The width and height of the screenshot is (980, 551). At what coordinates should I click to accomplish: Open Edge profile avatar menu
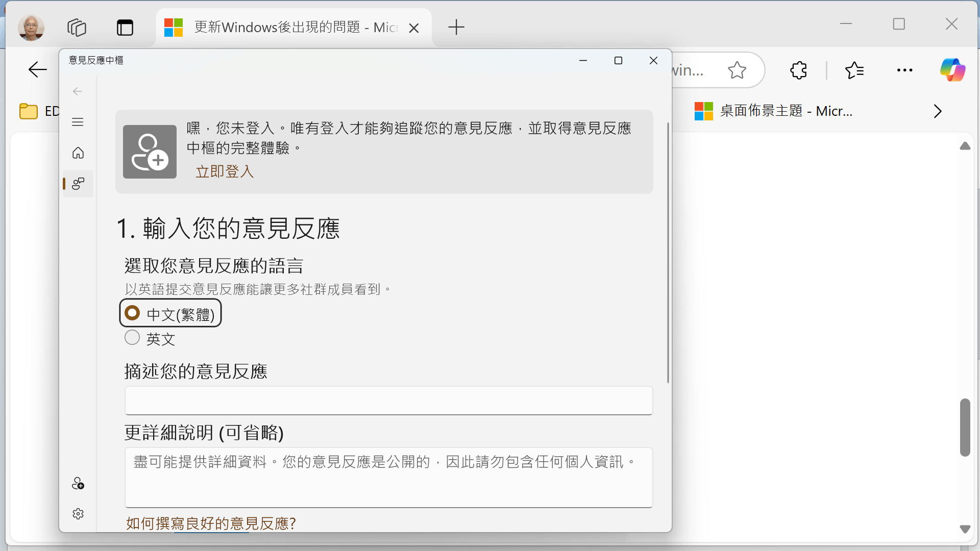click(31, 27)
